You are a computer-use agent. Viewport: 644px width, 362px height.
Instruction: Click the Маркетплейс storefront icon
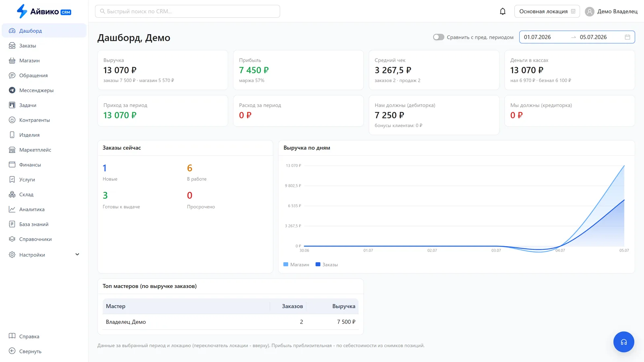pyautogui.click(x=12, y=150)
